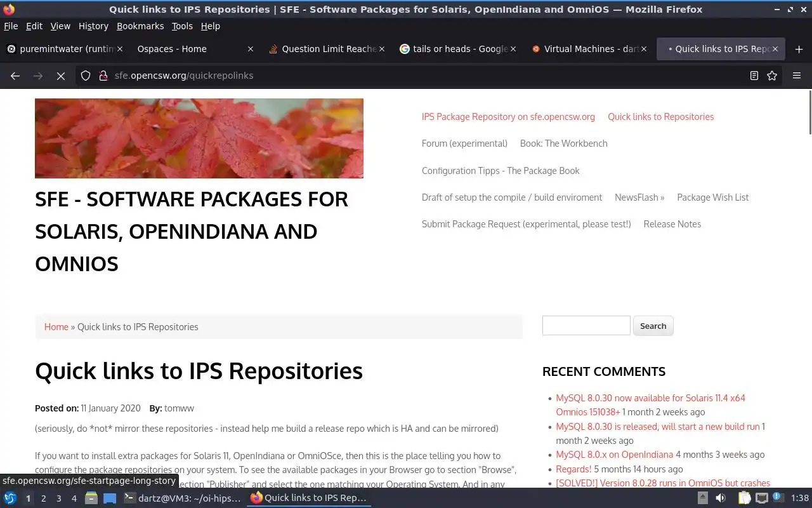Click the volume speaker icon in the system tray
Image resolution: width=812 pixels, height=508 pixels.
pos(720,498)
